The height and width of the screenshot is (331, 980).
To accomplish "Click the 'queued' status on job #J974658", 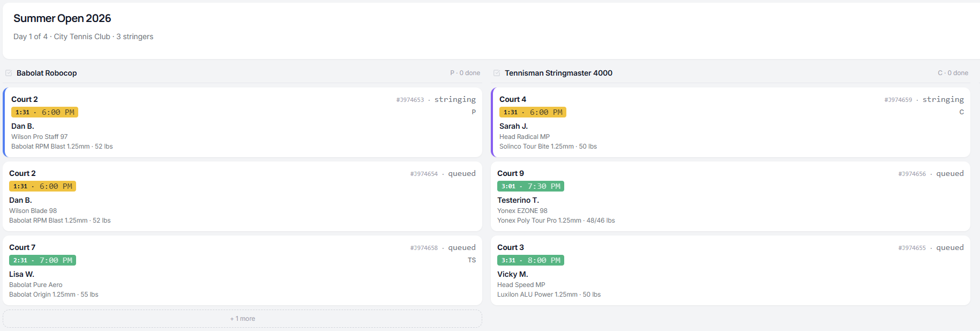I will point(462,247).
